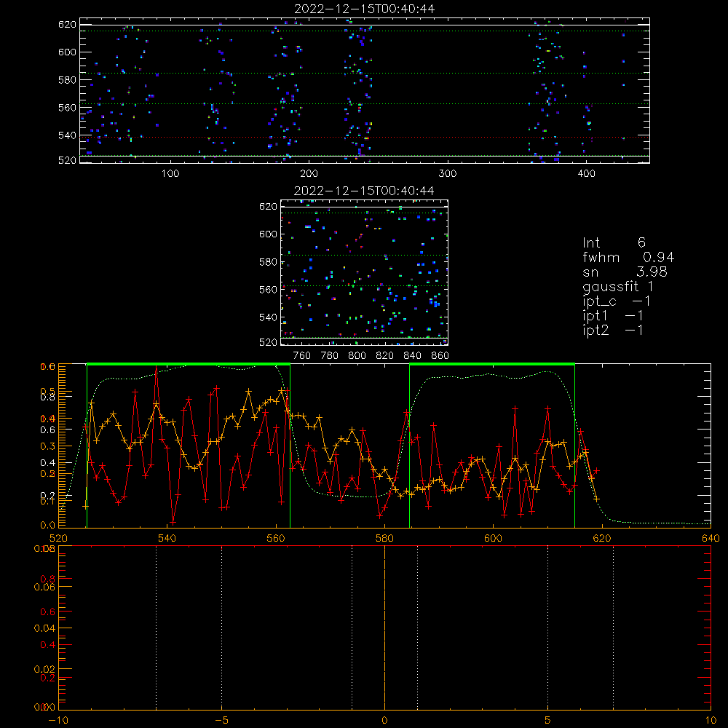
Task: Click the top plot title 2022-12-15T00:40:44
Action: (x=365, y=9)
